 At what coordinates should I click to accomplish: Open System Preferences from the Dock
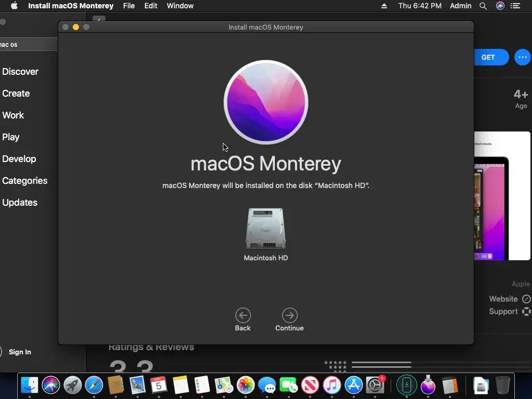(375, 385)
